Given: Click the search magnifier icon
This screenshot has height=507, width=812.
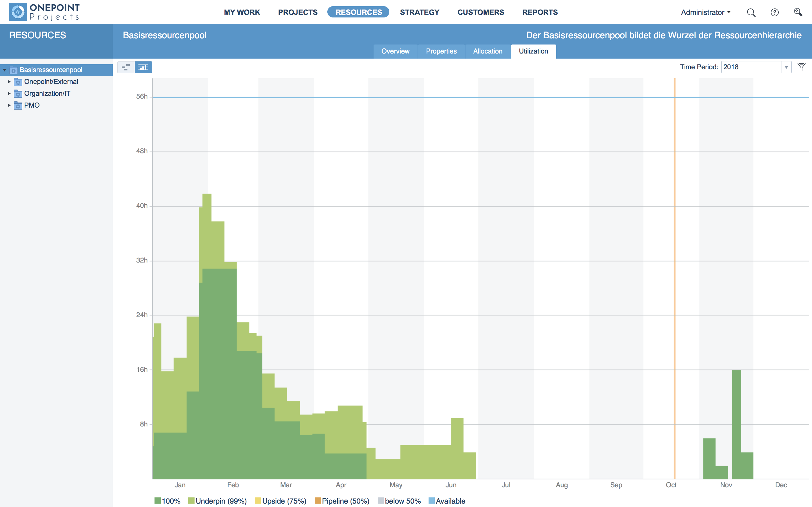Looking at the screenshot, I should click(x=751, y=13).
